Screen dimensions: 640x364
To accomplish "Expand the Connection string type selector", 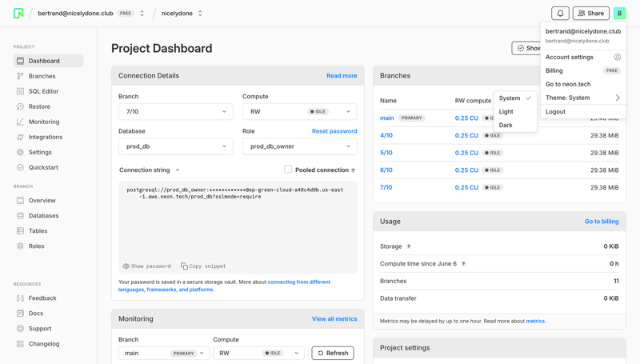I will [x=150, y=170].
